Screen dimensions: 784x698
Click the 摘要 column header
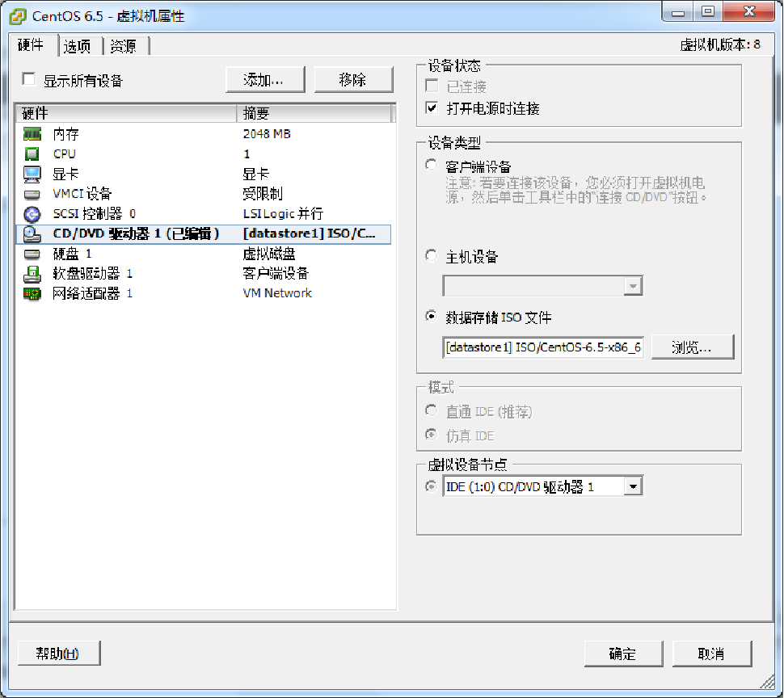pyautogui.click(x=314, y=113)
